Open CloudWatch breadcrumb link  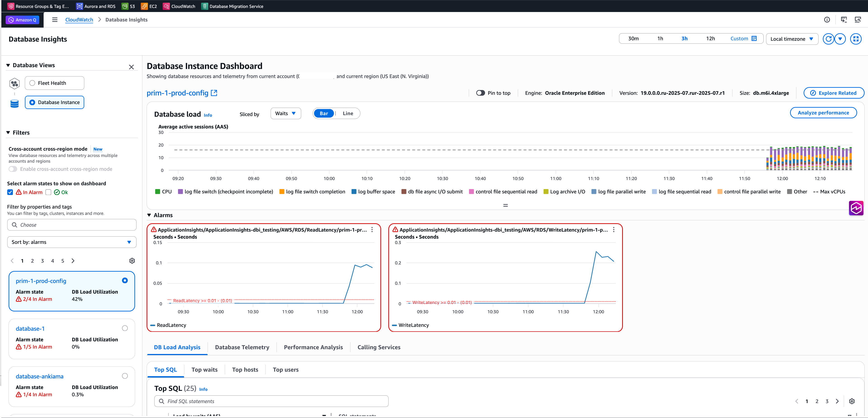tap(79, 20)
